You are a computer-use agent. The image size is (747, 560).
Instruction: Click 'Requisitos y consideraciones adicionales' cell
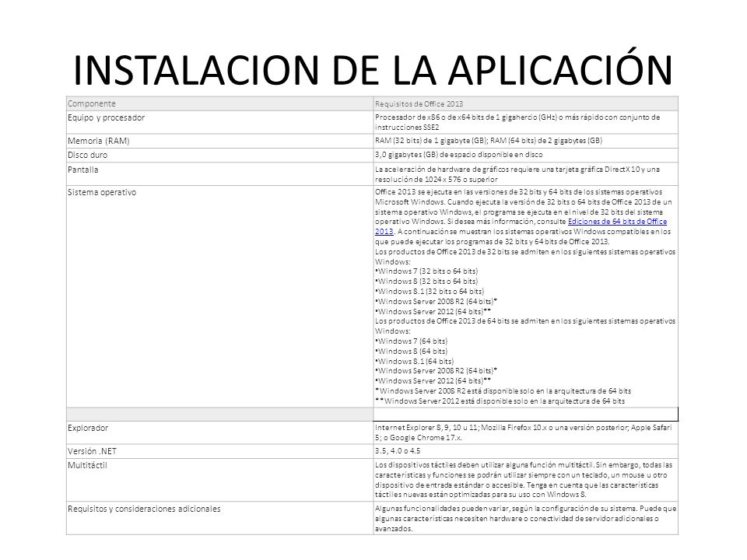219,519
